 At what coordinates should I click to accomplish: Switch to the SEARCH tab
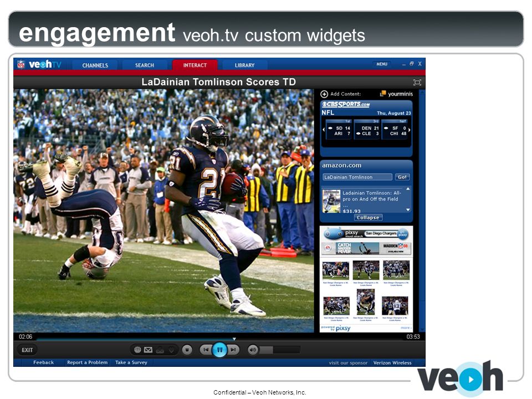(x=145, y=65)
